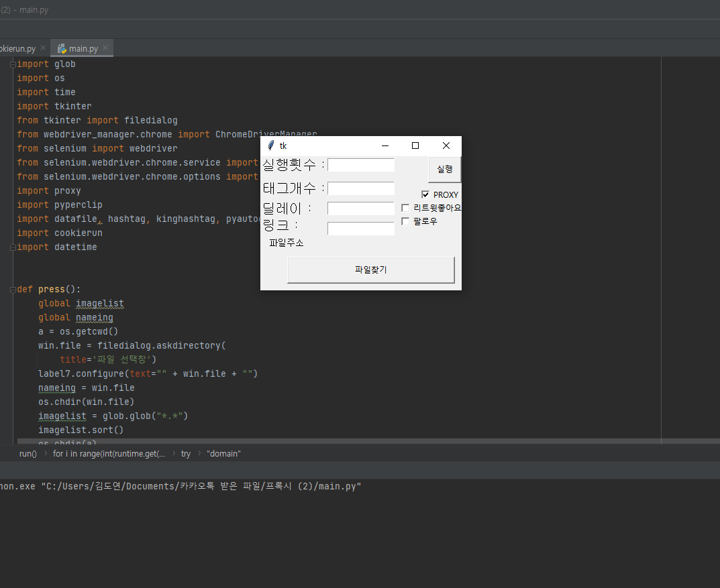720x588 pixels.
Task: Click 'imagelist.sort()' code line
Action: pos(81,430)
